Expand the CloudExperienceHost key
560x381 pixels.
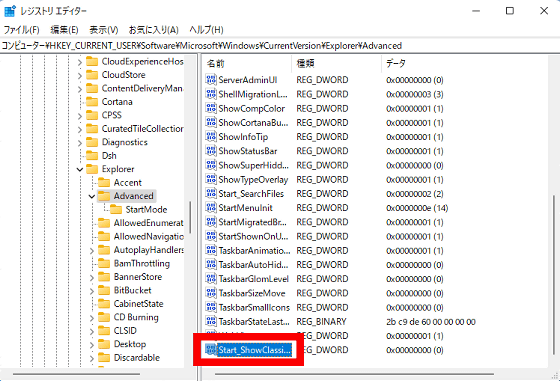point(80,62)
